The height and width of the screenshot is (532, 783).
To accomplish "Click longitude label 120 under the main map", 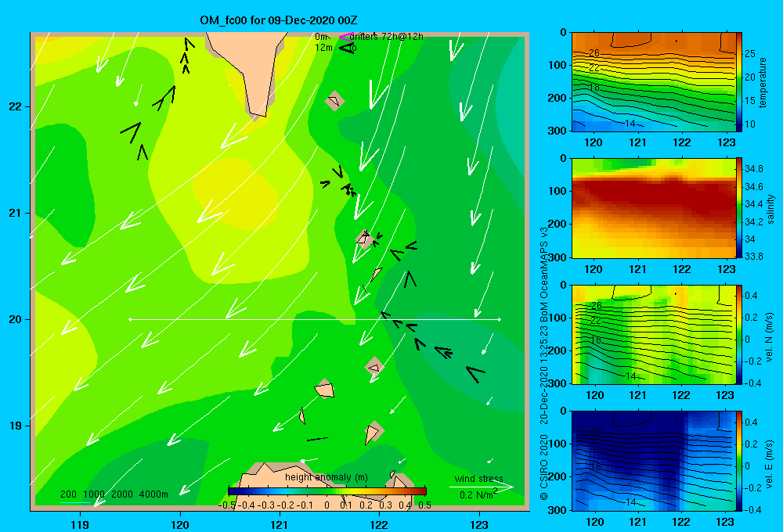I will click(180, 524).
